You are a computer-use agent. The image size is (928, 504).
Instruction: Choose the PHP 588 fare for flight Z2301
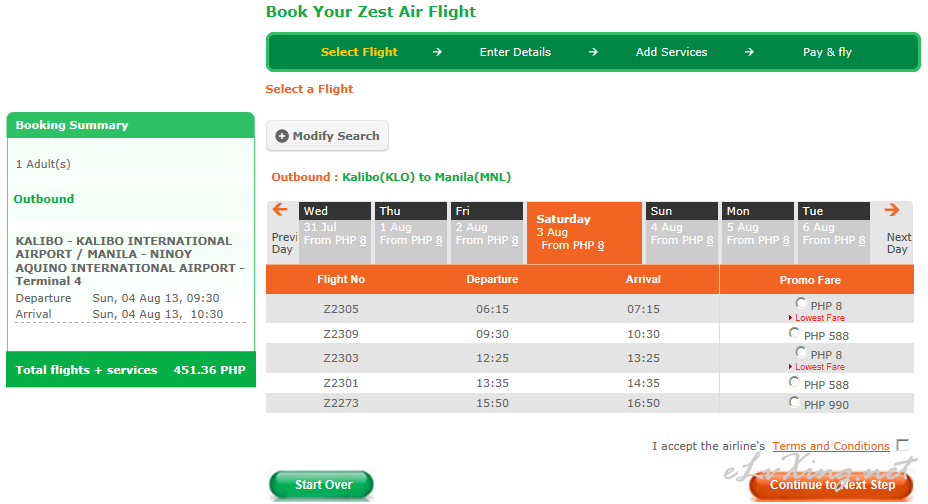tap(794, 382)
